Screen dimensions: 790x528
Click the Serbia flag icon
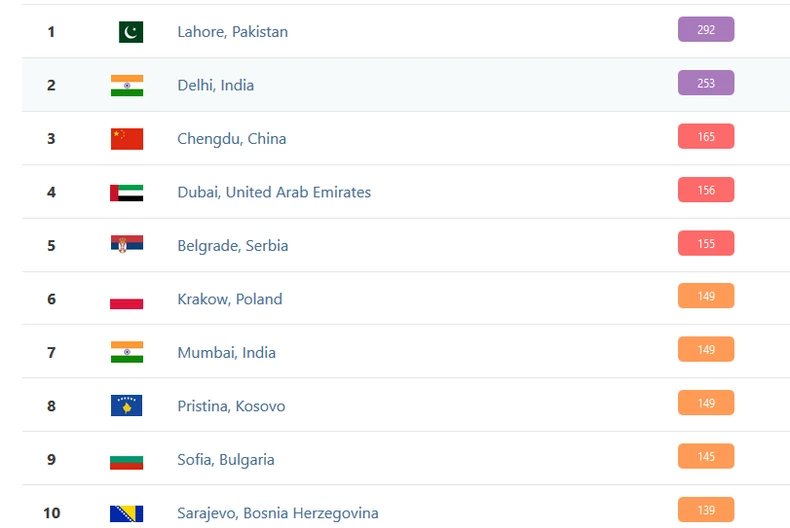(x=127, y=245)
